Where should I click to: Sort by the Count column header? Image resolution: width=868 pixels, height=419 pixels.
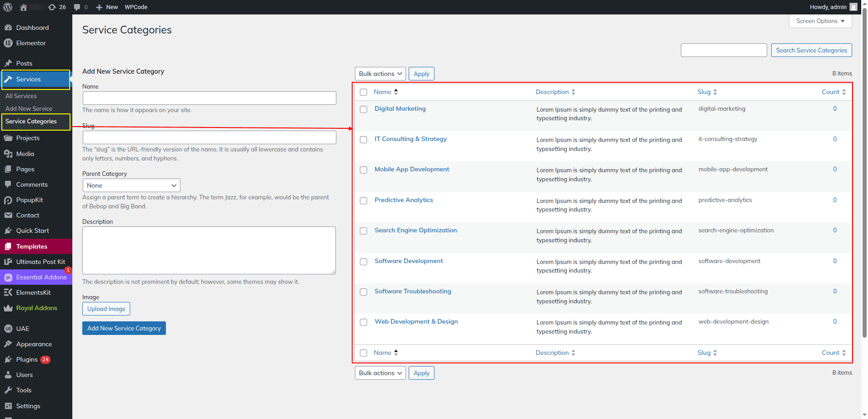pos(834,92)
